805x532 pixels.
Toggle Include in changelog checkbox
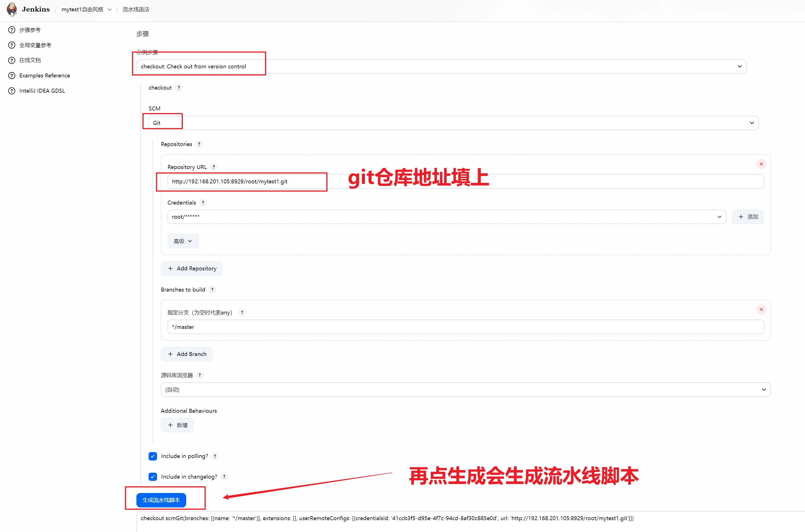click(153, 477)
